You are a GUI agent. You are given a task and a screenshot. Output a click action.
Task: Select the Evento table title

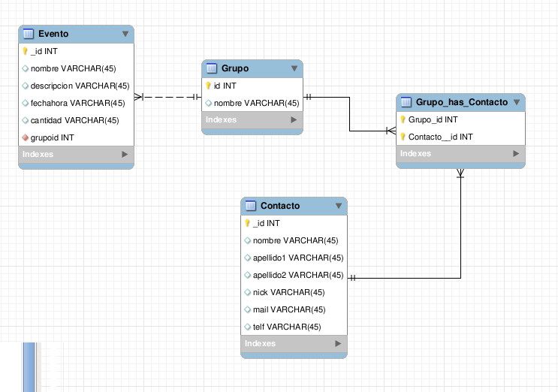pos(53,34)
